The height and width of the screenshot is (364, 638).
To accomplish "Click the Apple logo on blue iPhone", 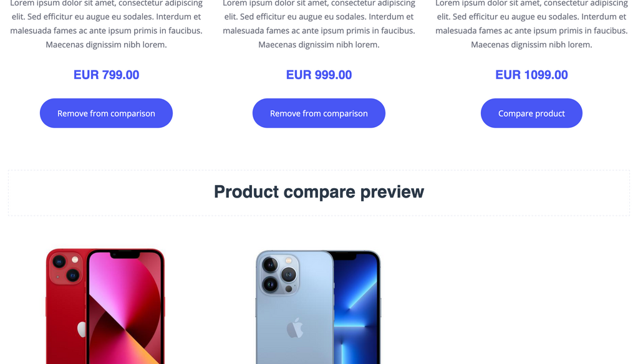I will click(x=295, y=328).
